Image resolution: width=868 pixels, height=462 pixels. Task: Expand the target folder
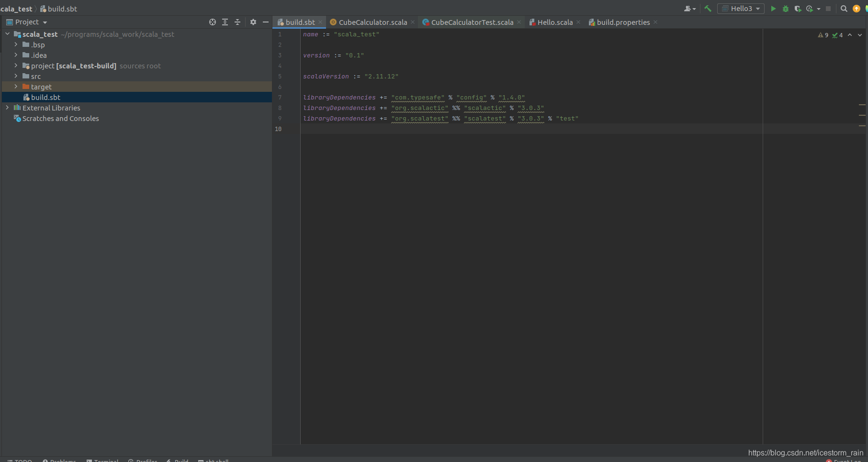(16, 87)
